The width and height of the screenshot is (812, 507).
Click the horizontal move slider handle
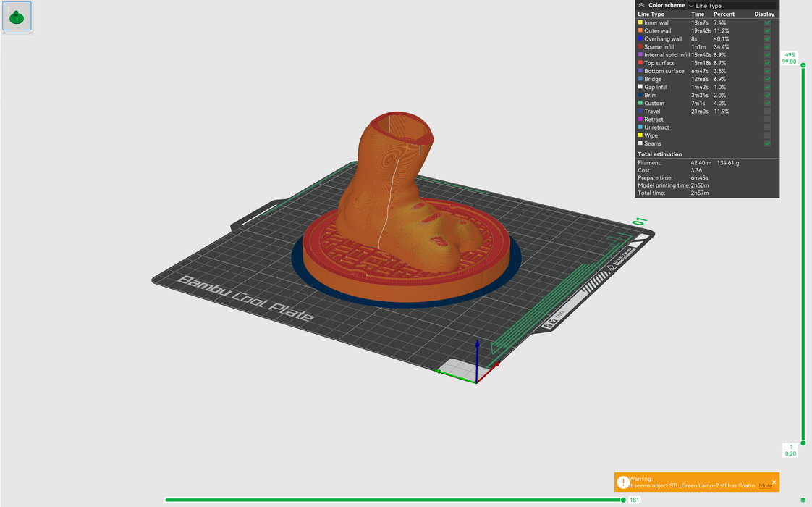pos(623,500)
